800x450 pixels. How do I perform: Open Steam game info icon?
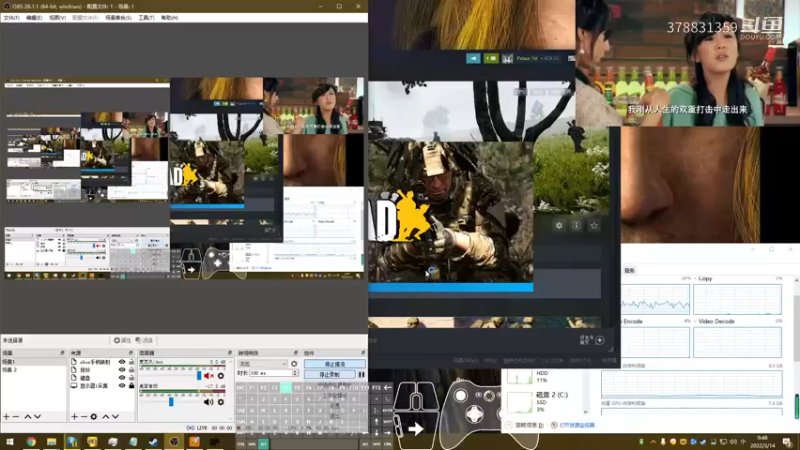577,226
